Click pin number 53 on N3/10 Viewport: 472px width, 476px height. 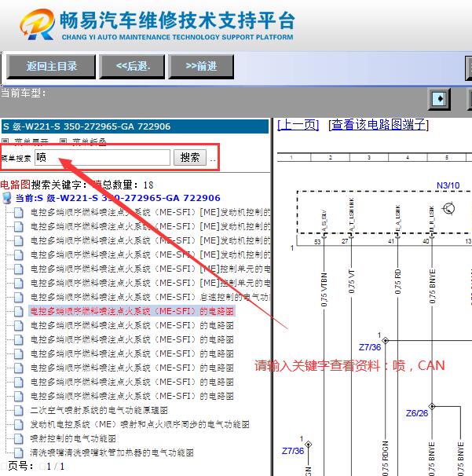[317, 242]
